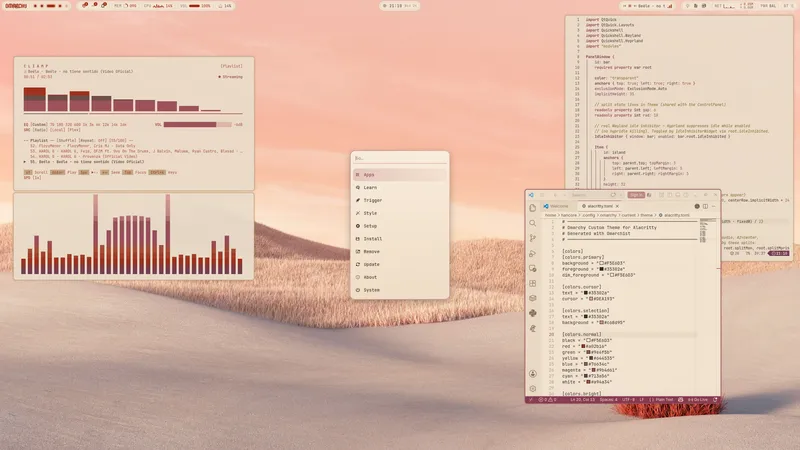Viewport: 800px width, 450px height.
Task: Click the color swatch on the red line
Action: tap(583, 346)
